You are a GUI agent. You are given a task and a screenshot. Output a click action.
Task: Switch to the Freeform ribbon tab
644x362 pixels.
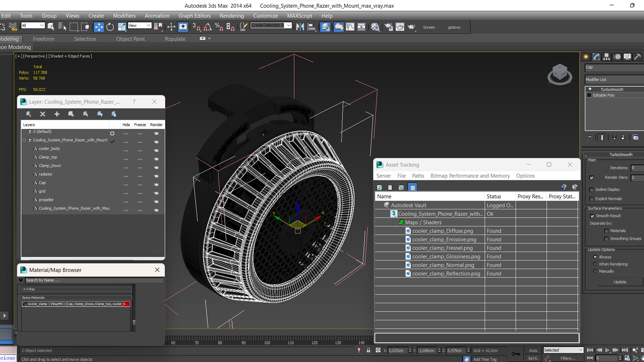click(x=44, y=39)
